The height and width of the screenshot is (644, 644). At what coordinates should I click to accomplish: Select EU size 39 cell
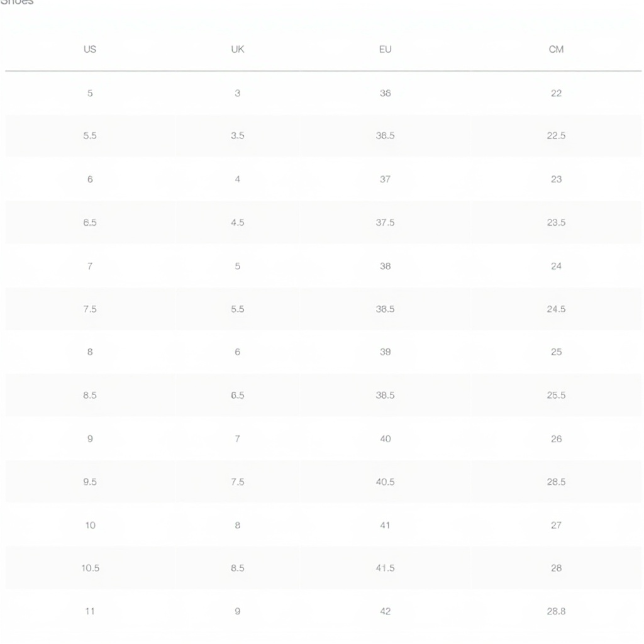click(x=385, y=352)
